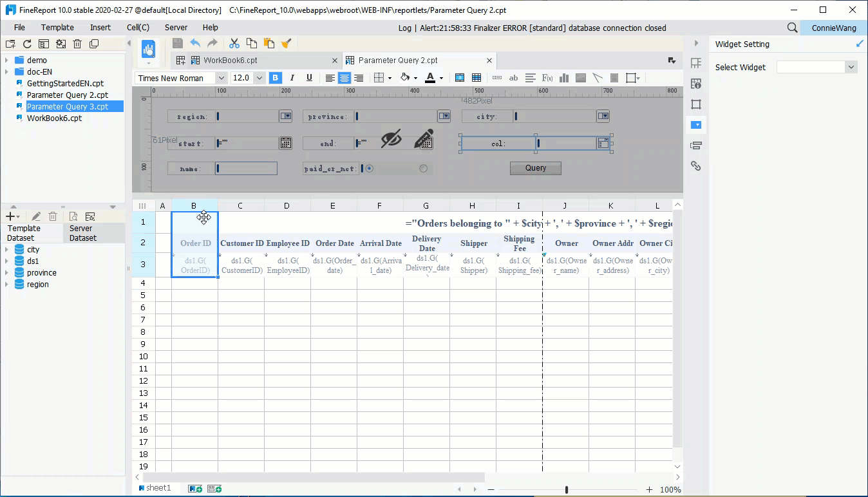Open the font size dropdown
The width and height of the screenshot is (868, 497).
point(259,78)
